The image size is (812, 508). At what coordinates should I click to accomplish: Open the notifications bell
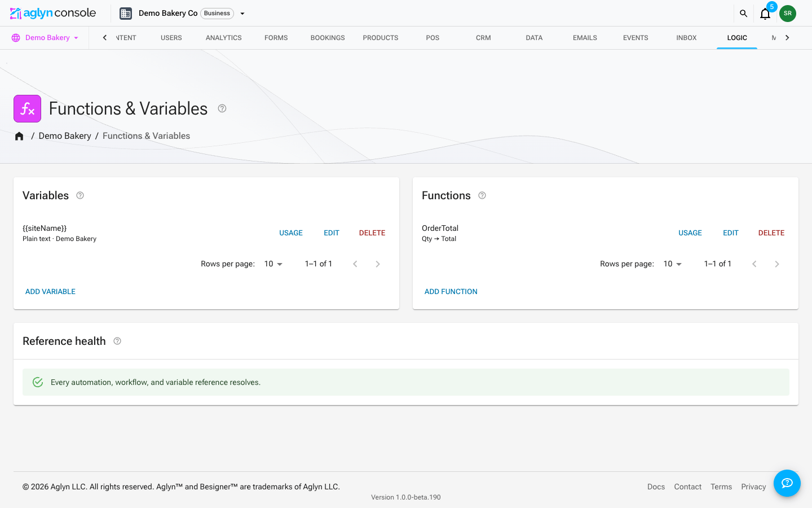point(765,14)
